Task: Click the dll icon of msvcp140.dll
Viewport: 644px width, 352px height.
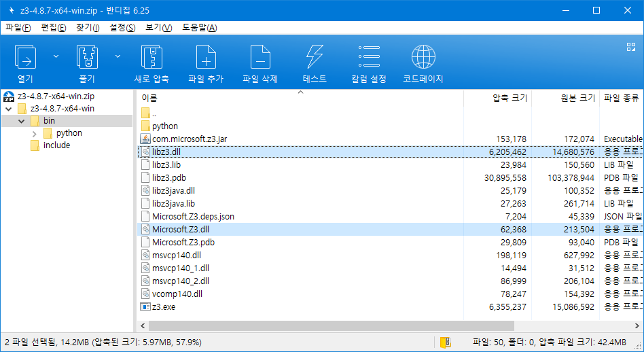Action: 145,255
